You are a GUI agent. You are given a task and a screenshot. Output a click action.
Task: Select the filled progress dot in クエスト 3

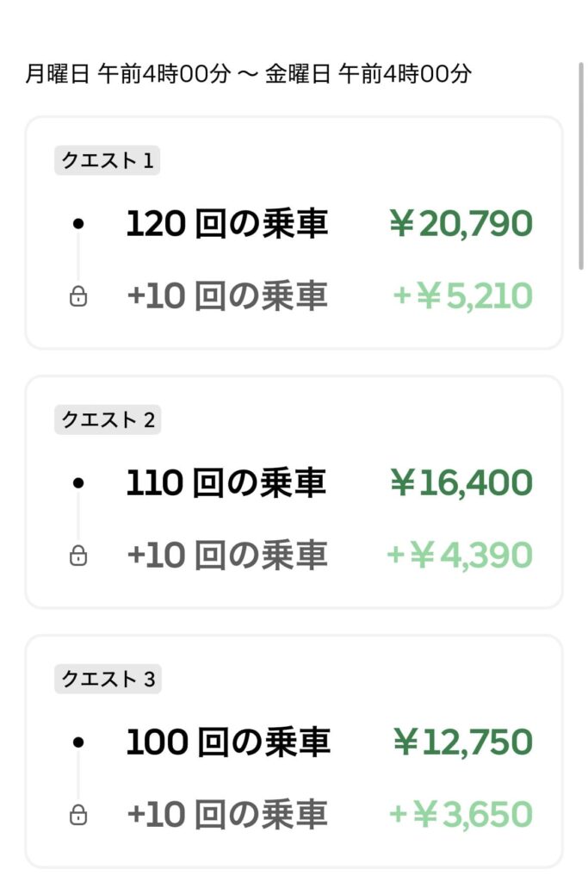click(x=80, y=741)
